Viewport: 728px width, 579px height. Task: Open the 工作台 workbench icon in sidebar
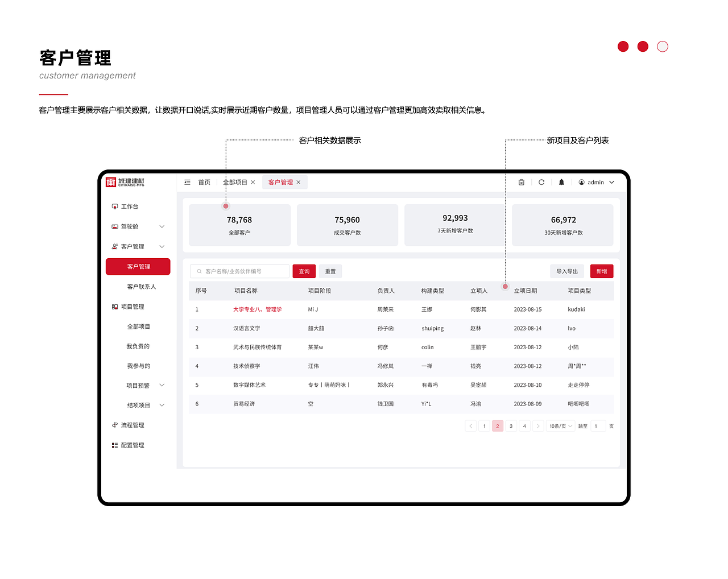(x=114, y=206)
